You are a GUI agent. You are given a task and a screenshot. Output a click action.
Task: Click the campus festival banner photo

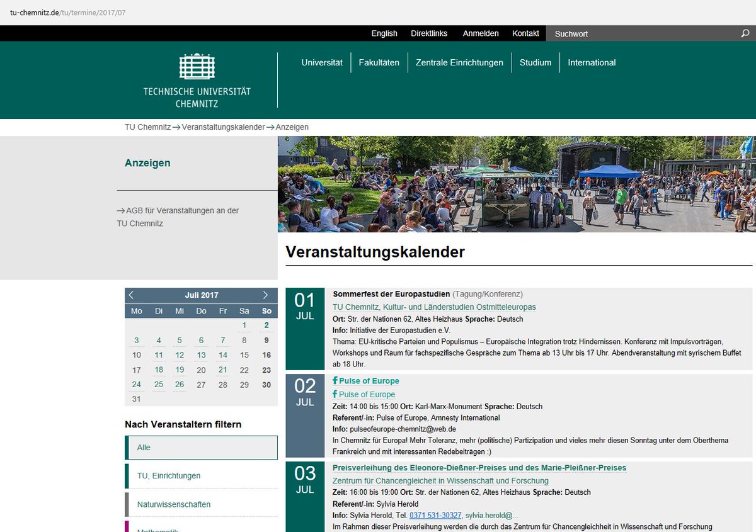click(x=517, y=184)
